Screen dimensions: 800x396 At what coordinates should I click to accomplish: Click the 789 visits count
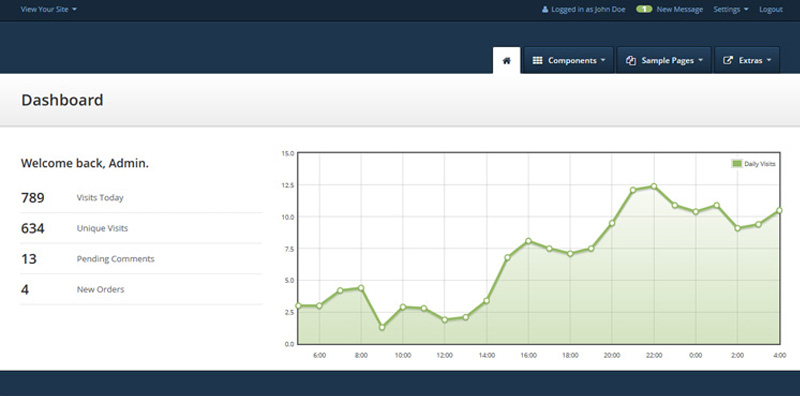click(x=33, y=197)
